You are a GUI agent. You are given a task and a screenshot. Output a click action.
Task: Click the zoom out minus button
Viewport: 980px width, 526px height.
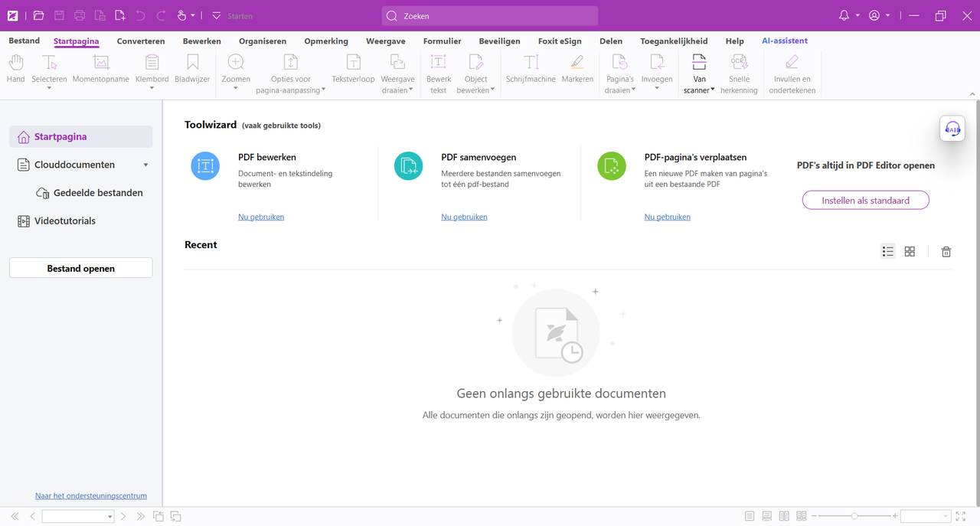(814, 517)
